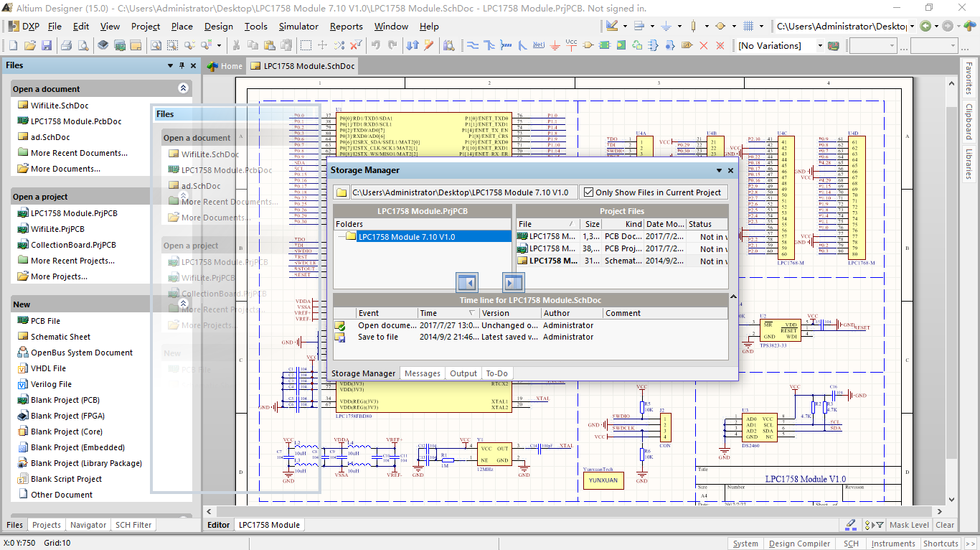The height and width of the screenshot is (550, 980).
Task: Click the right arrow button in Storage Manager
Action: [514, 282]
